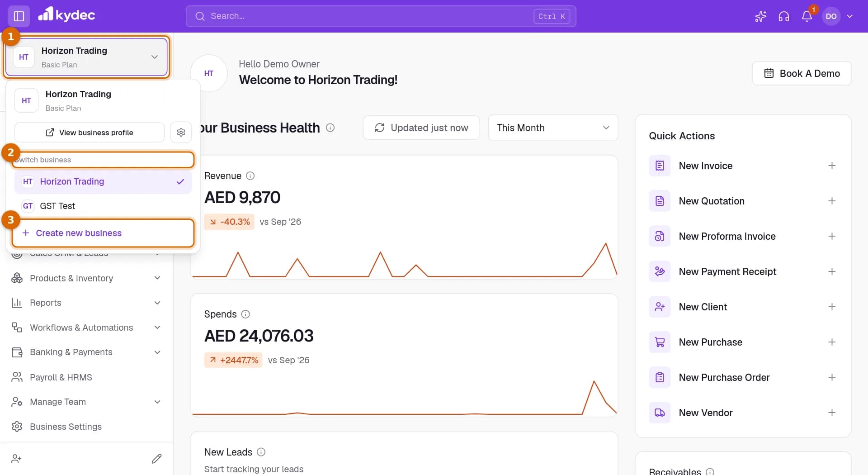868x475 pixels.
Task: Click Book A Demo button
Action: click(802, 73)
